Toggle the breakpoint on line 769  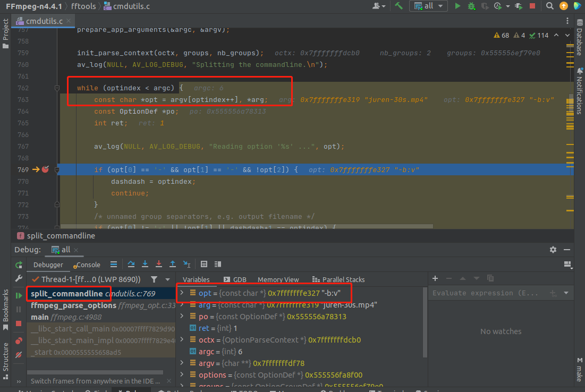[x=45, y=169]
